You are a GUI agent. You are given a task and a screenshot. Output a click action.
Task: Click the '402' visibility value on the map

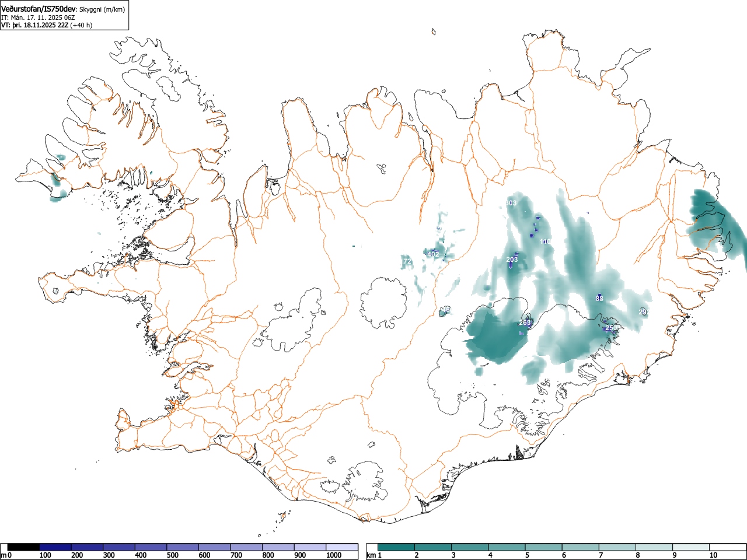433,254
